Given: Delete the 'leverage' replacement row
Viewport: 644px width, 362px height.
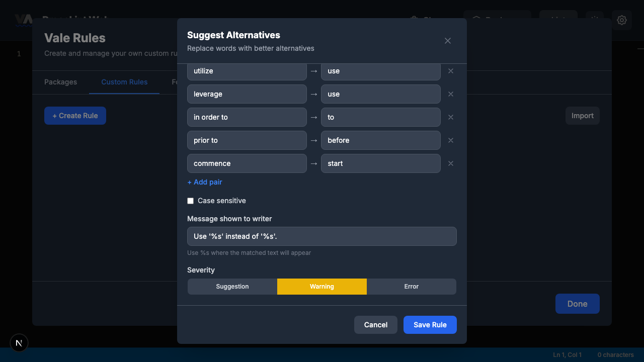Looking at the screenshot, I should coord(451,94).
